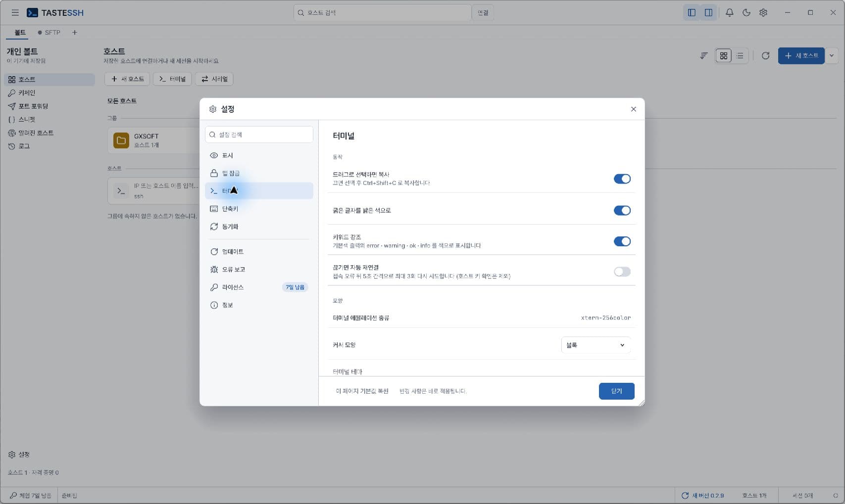Toggle the right sidebar panel icon
The height and width of the screenshot is (504, 845).
click(708, 12)
